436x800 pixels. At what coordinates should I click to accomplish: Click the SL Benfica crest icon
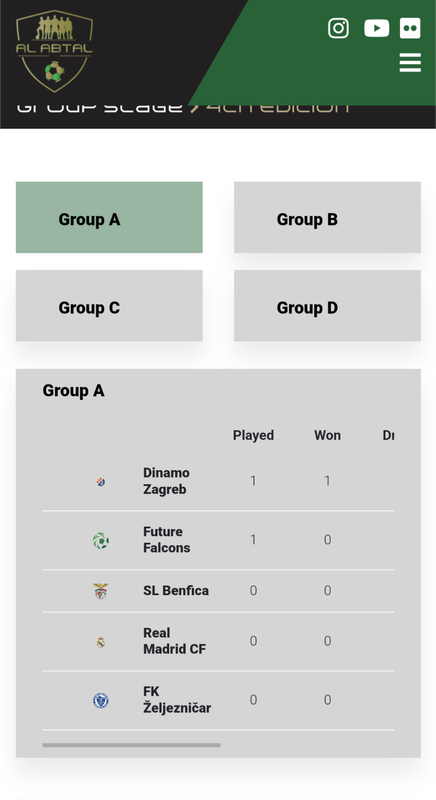[x=101, y=591]
